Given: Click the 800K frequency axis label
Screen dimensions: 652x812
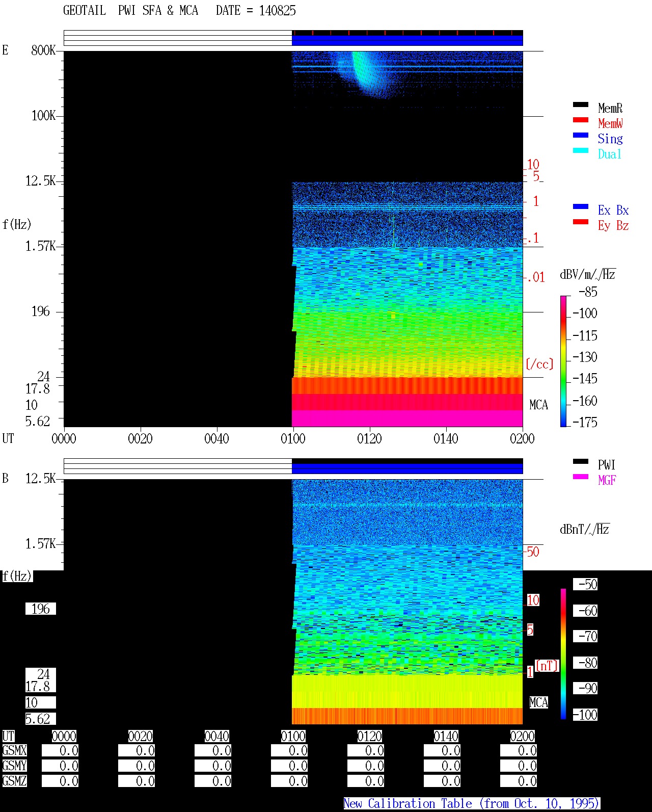Looking at the screenshot, I should [x=43, y=50].
